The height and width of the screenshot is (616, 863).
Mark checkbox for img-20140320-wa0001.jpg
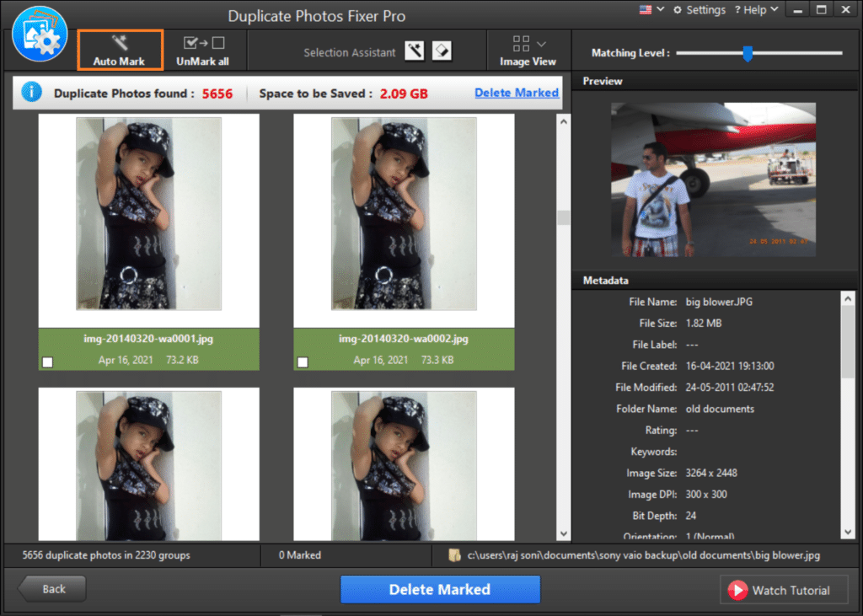pyautogui.click(x=48, y=362)
